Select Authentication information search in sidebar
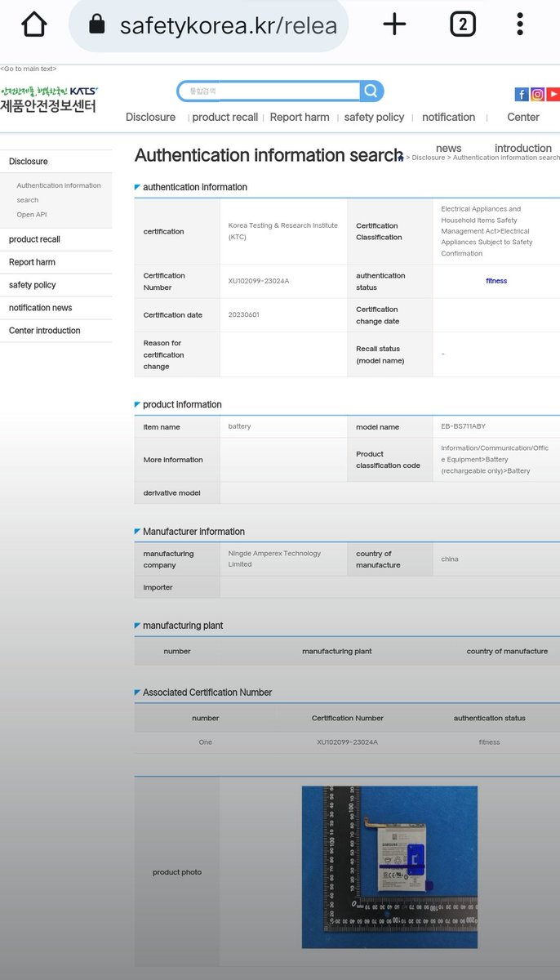This screenshot has height=980, width=560. click(59, 193)
